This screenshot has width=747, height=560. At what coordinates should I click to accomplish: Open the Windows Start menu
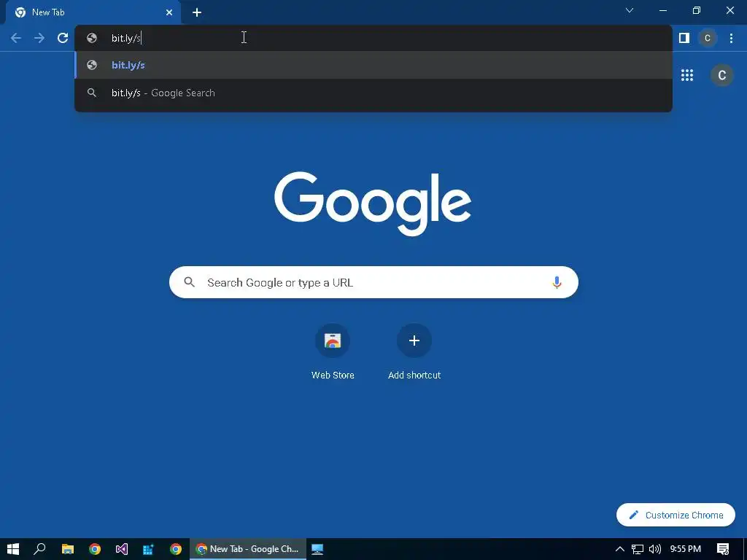[13, 549]
